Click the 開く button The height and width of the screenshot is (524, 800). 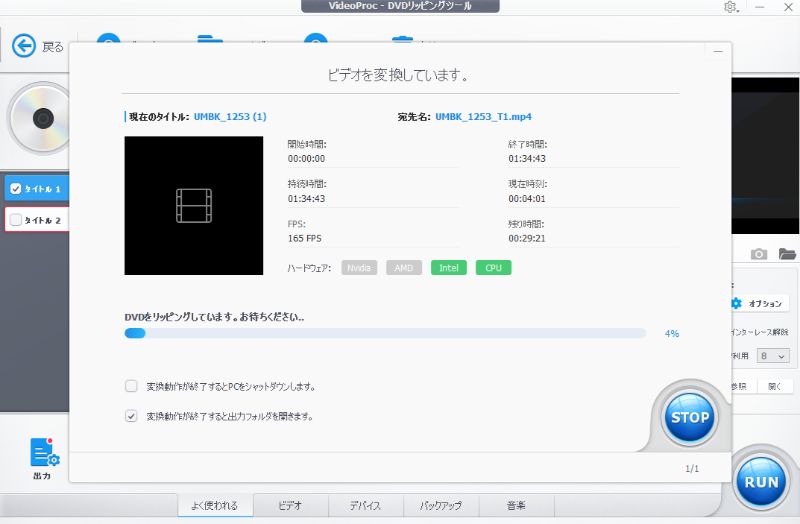pyautogui.click(x=774, y=386)
